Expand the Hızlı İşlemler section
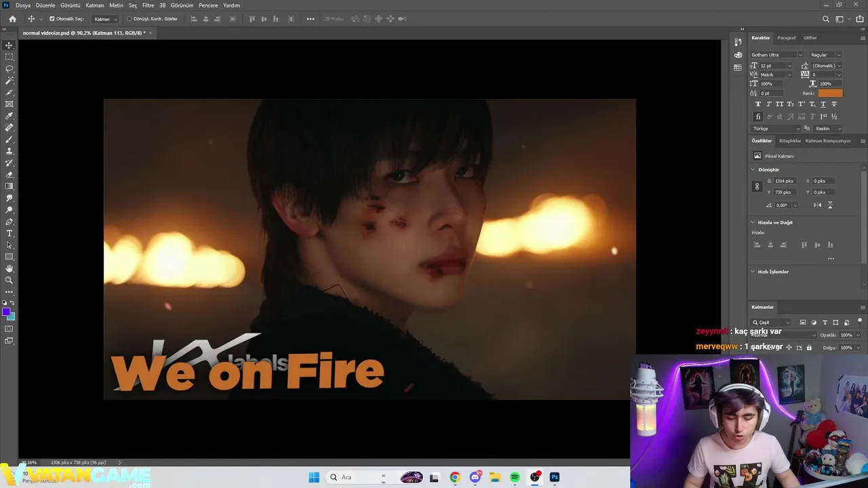The width and height of the screenshot is (868, 488). [753, 272]
